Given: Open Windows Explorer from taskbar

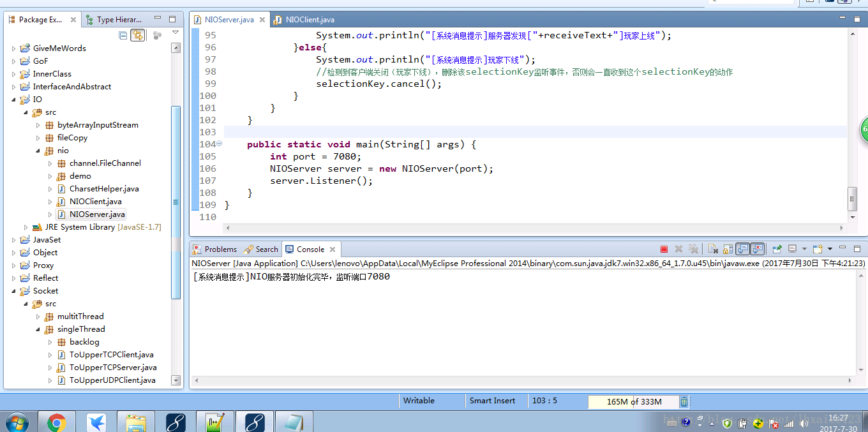Looking at the screenshot, I should (136, 422).
